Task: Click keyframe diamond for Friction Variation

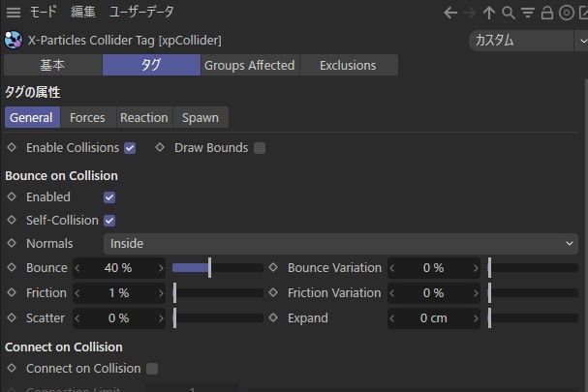Action: (273, 292)
